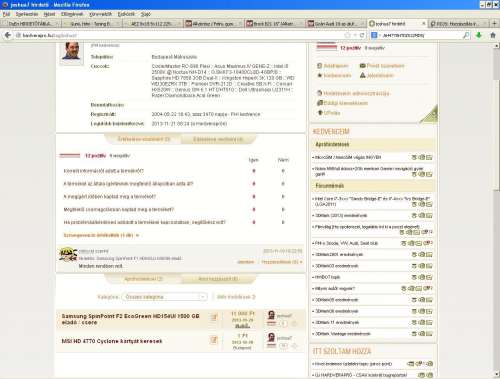Edit the Samsung SpinPoint F2 listing icon
This screenshot has height=379, width=500.
(214, 317)
